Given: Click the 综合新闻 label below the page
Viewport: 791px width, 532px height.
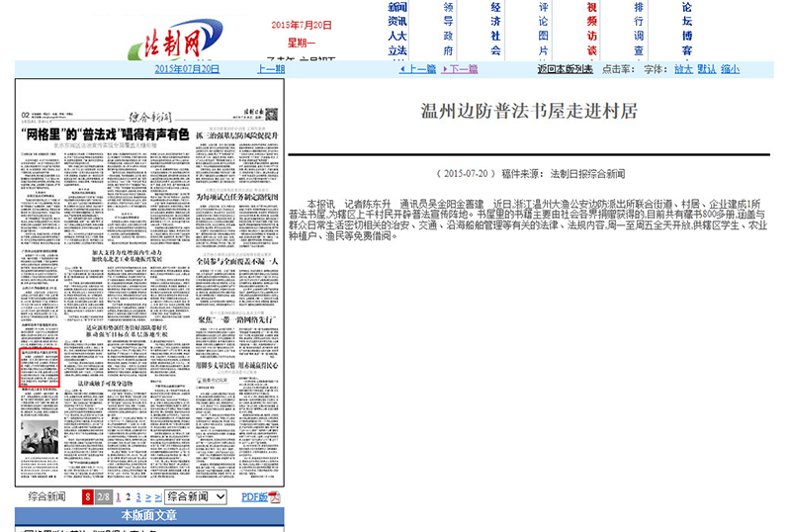Looking at the screenshot, I should 46,496.
